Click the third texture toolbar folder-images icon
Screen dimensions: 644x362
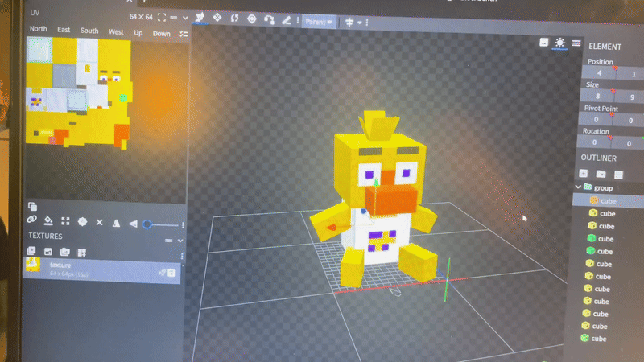[x=65, y=252]
